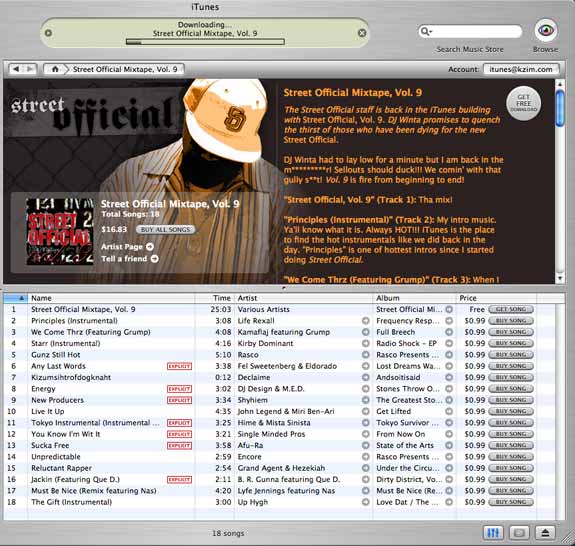This screenshot has width=575, height=546.
Task: Click the artist arrow next to Shyhiem
Action: 366,400
